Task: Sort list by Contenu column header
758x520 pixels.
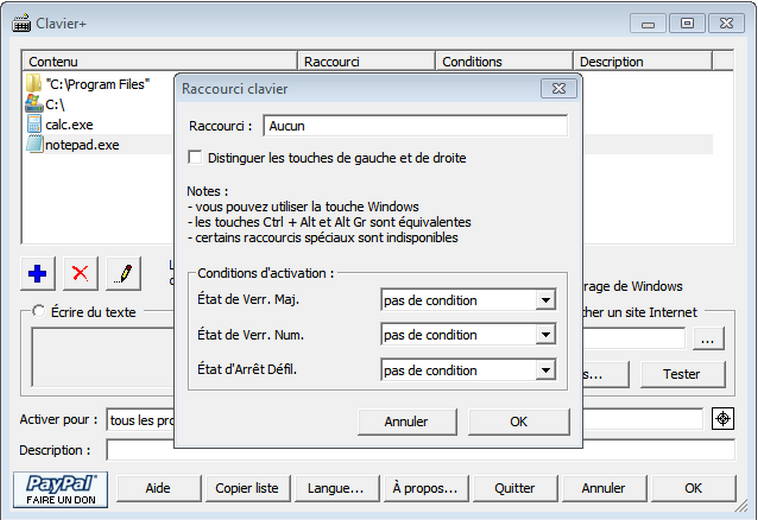Action: 160,62
